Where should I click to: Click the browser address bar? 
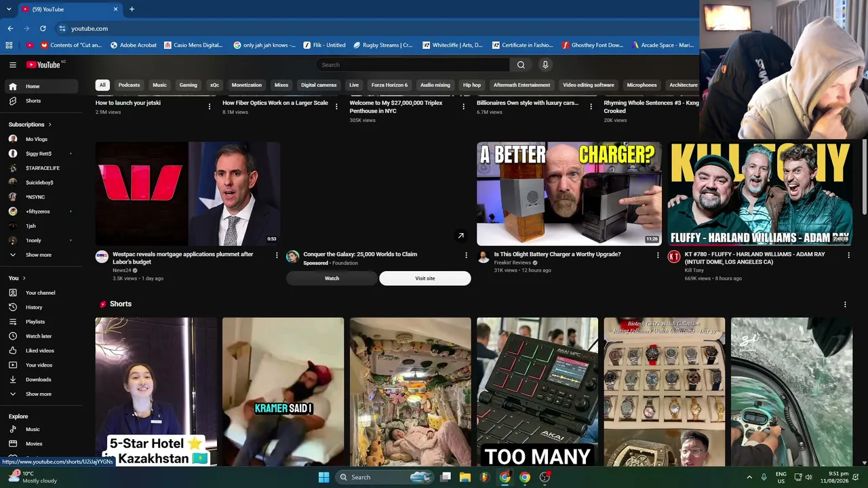(376, 28)
